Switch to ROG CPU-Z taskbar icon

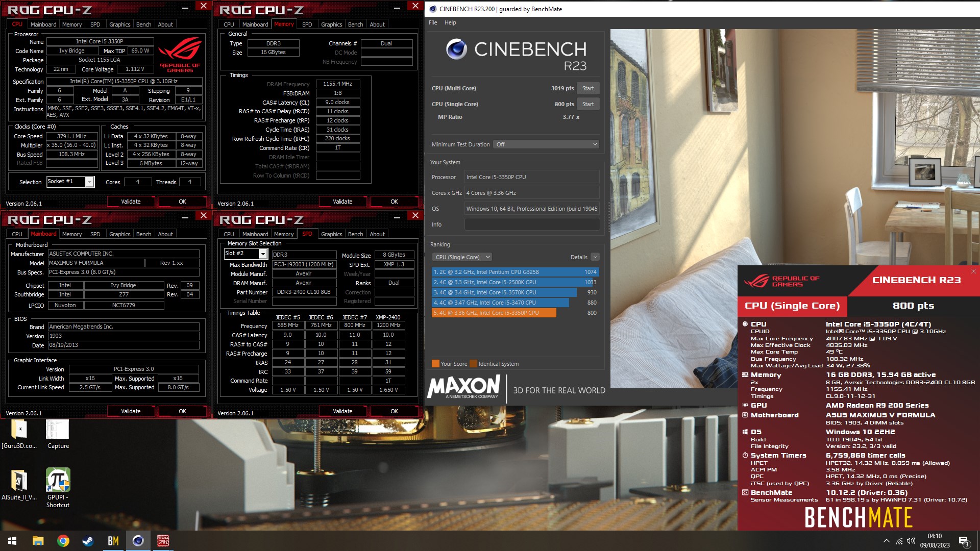pyautogui.click(x=163, y=541)
